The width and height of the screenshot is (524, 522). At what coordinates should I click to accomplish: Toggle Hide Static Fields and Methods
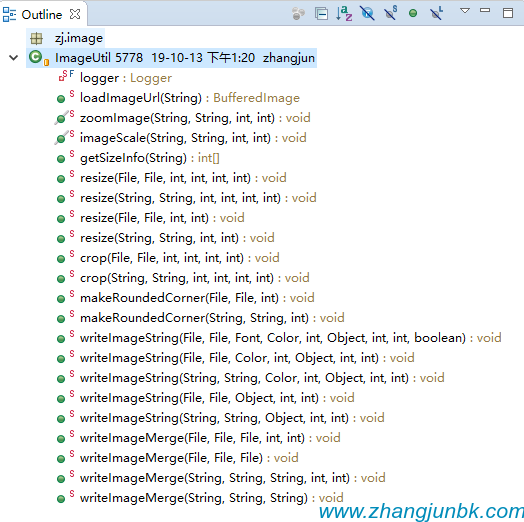[390, 14]
